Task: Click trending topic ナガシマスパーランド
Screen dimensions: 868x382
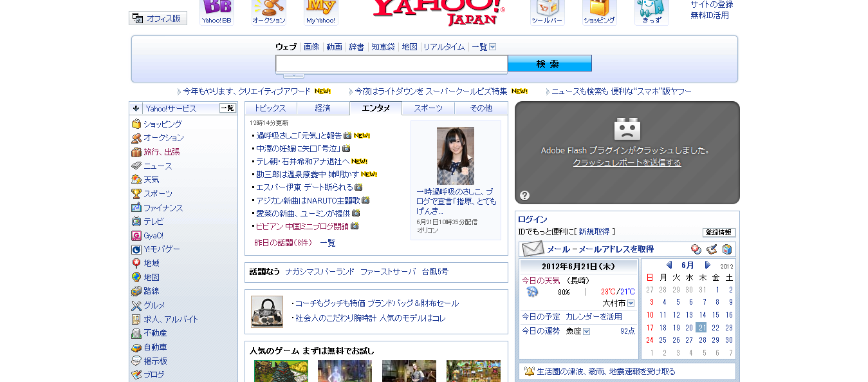Action: pos(320,272)
